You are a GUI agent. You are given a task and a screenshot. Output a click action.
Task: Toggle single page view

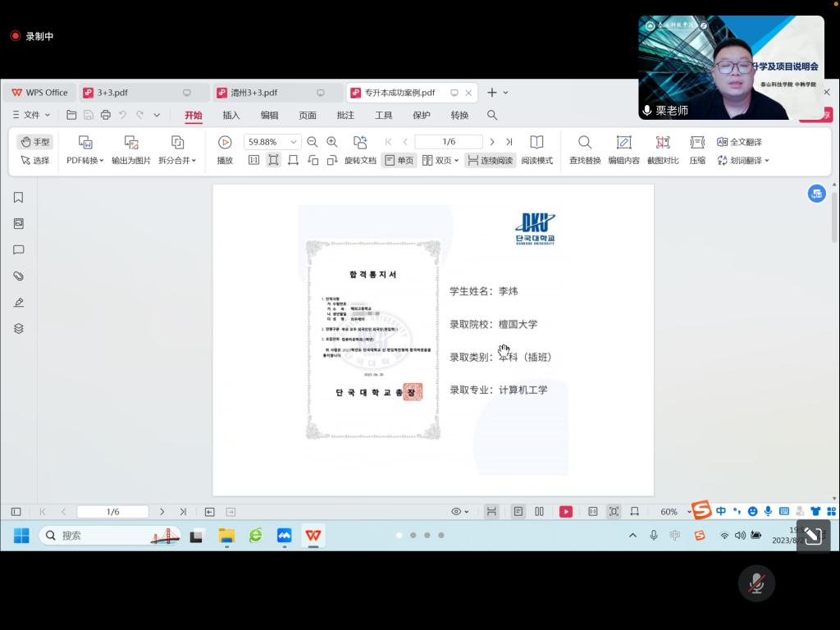399,161
